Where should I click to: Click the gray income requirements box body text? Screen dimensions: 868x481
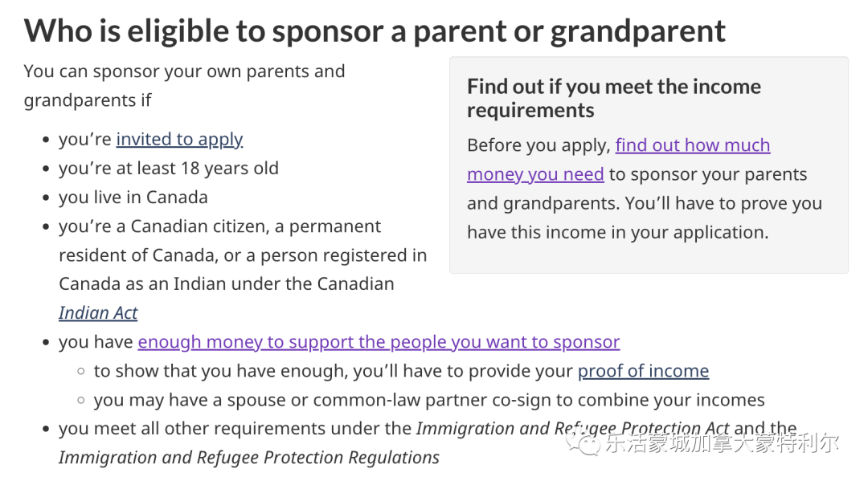click(x=645, y=189)
